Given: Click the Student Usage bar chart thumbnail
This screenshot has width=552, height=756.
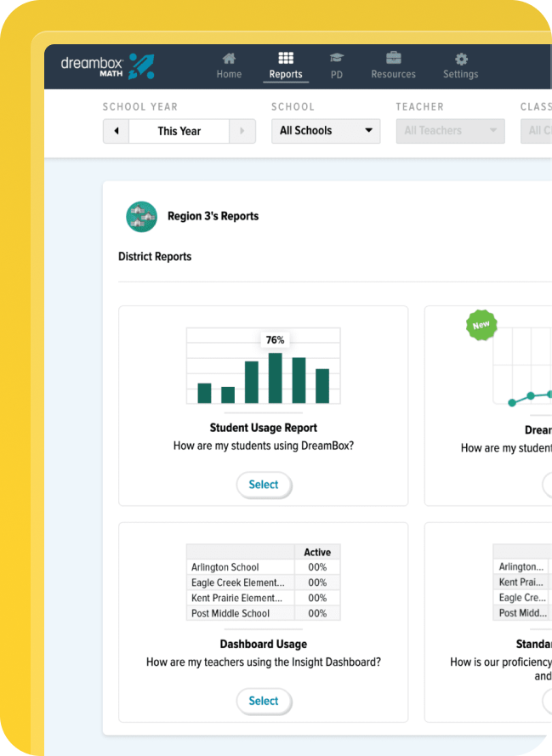Looking at the screenshot, I should point(263,367).
